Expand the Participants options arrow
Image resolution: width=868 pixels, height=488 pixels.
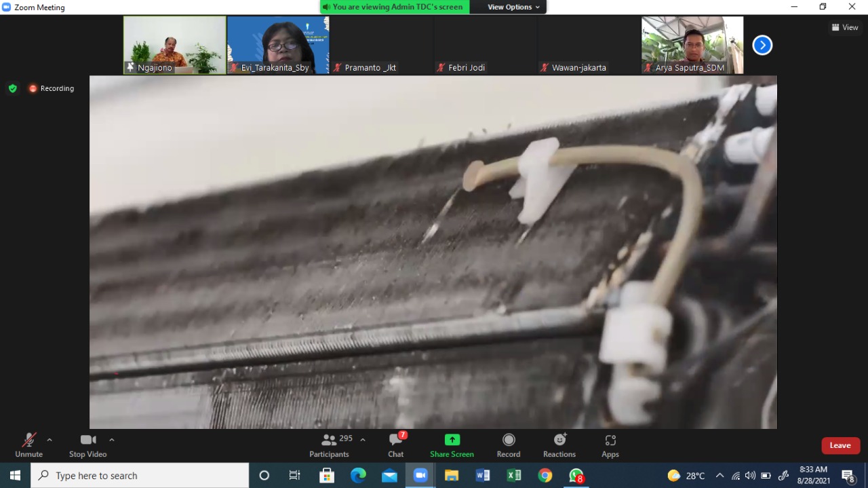coord(363,440)
